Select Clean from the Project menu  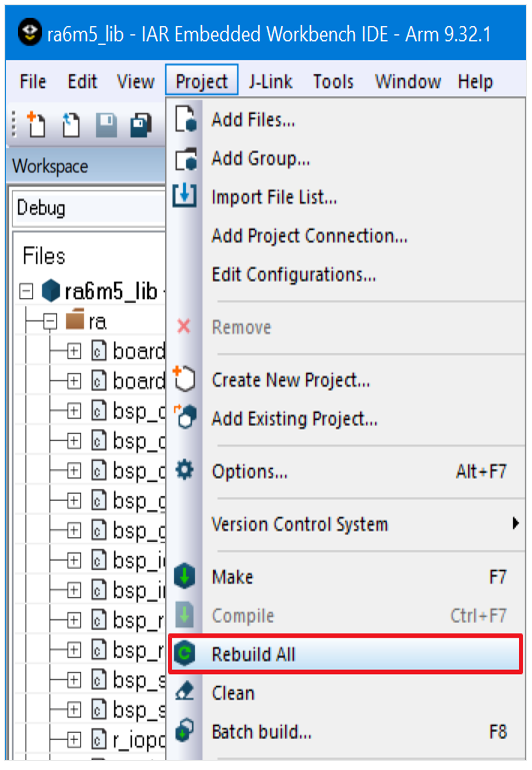[x=233, y=693]
